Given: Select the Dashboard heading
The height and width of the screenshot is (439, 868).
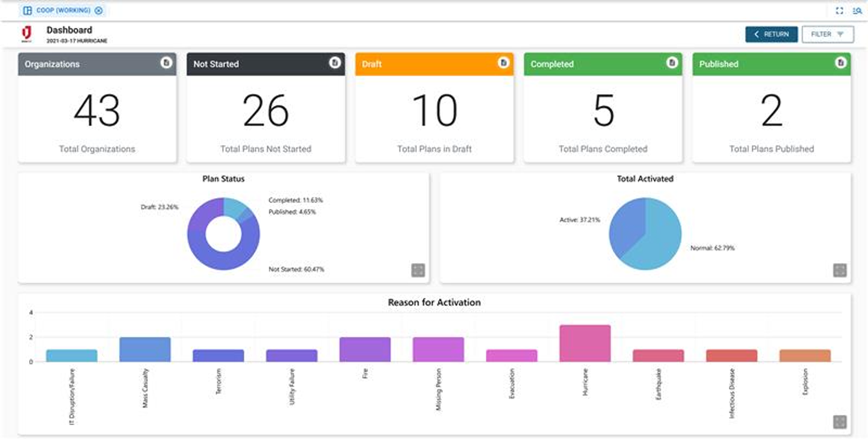Looking at the screenshot, I should click(x=69, y=29).
